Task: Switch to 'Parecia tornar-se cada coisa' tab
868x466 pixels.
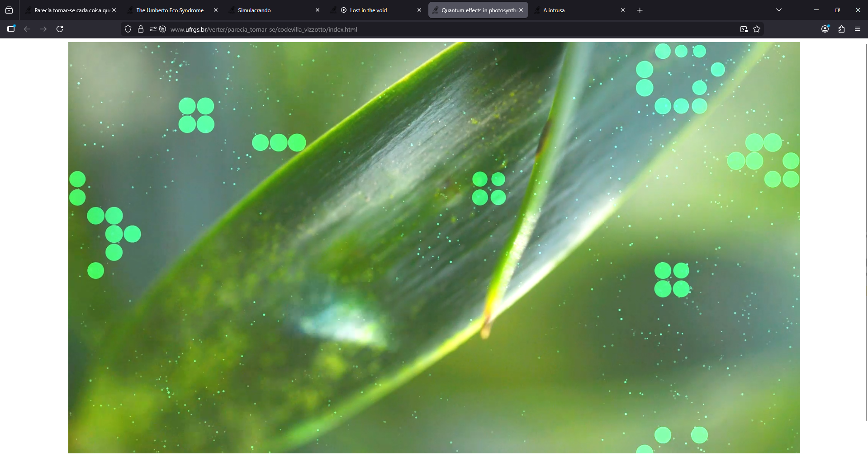Action: (71, 10)
